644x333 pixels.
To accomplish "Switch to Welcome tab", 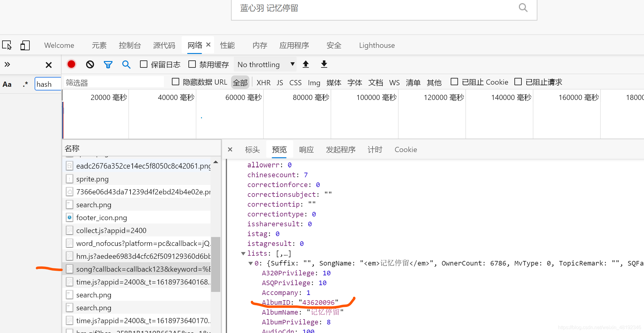I will (59, 45).
